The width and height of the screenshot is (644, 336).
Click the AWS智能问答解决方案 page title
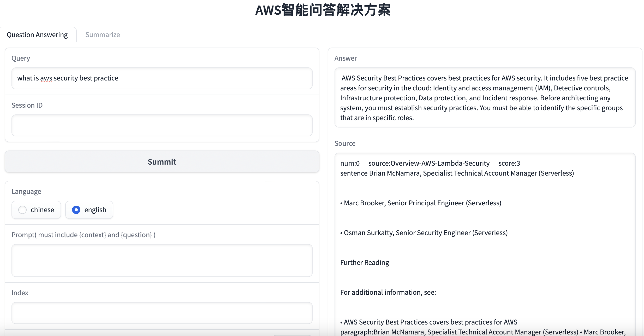[x=323, y=10]
